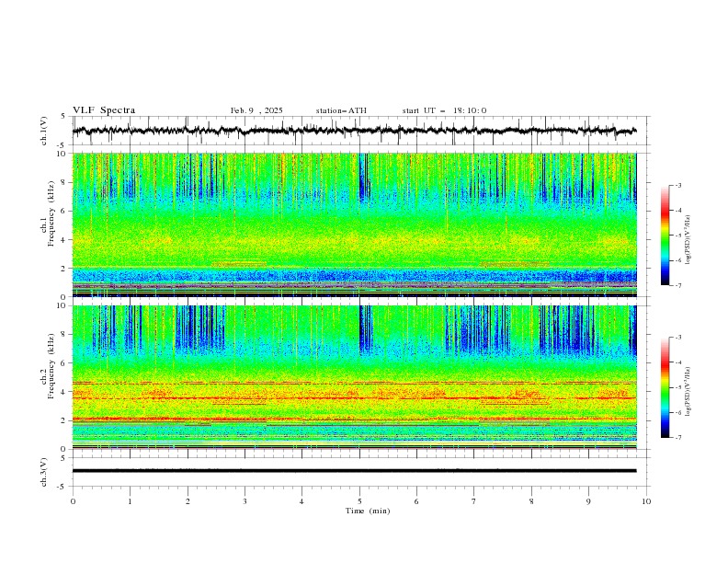Click the "Time (min)" axis title
The height and width of the screenshot is (563, 728).
368,511
